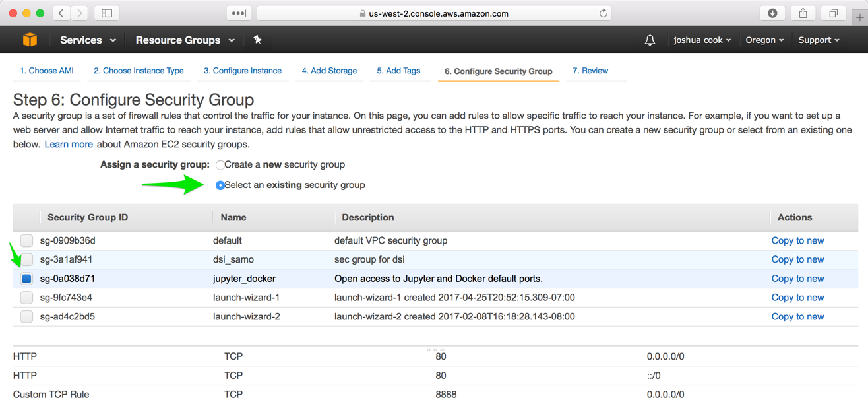
Task: Go back with Safari's back arrow
Action: click(x=61, y=13)
